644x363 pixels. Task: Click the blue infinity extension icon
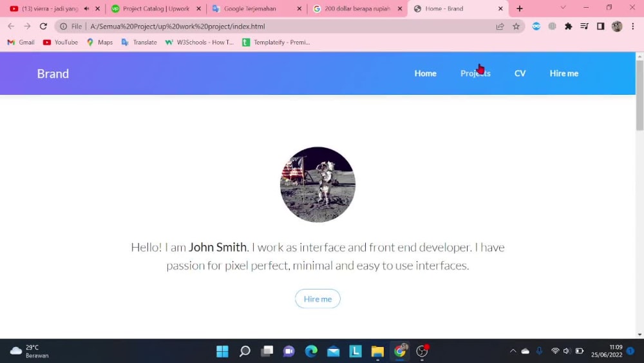[x=536, y=26]
